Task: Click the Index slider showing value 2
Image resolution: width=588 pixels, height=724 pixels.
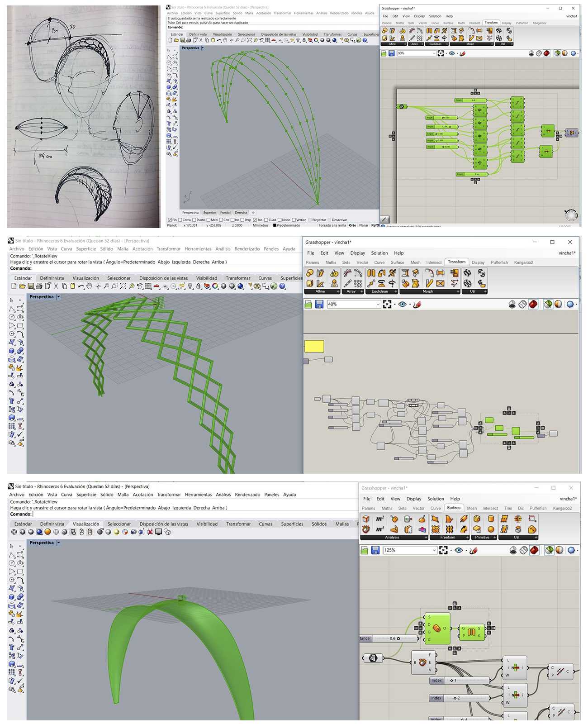Action: click(x=460, y=698)
